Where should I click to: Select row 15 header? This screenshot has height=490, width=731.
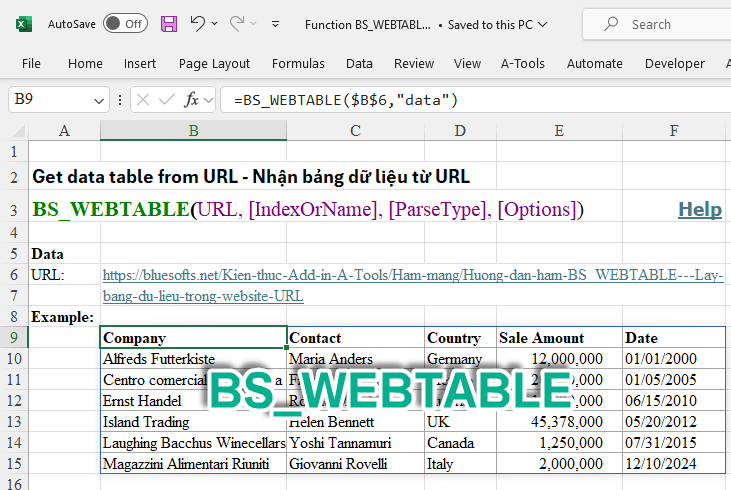pos(14,463)
